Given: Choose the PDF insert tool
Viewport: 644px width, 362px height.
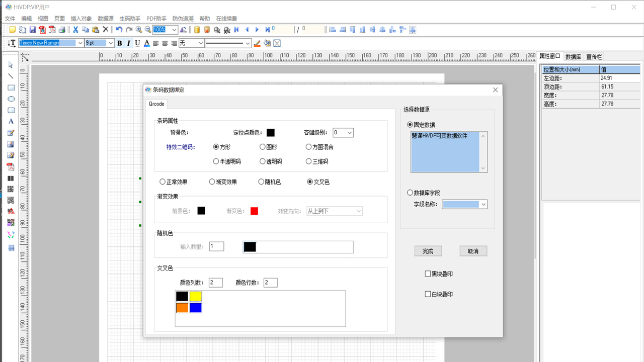Looking at the screenshot, I should point(11,167).
